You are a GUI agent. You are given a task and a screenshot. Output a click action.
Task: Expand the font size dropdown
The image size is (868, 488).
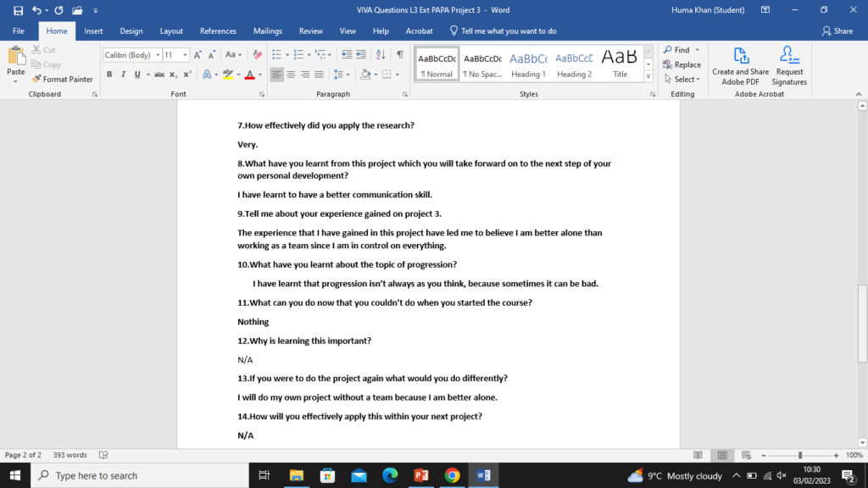[186, 55]
